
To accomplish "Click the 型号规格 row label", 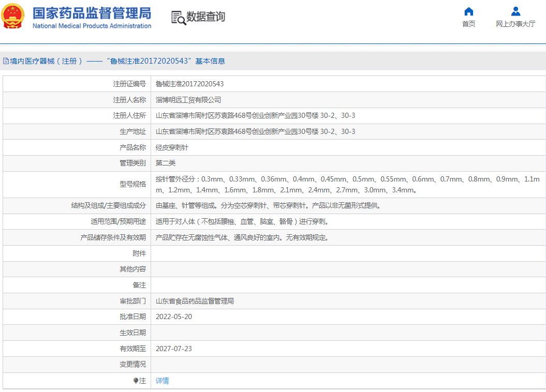I will click(132, 184).
